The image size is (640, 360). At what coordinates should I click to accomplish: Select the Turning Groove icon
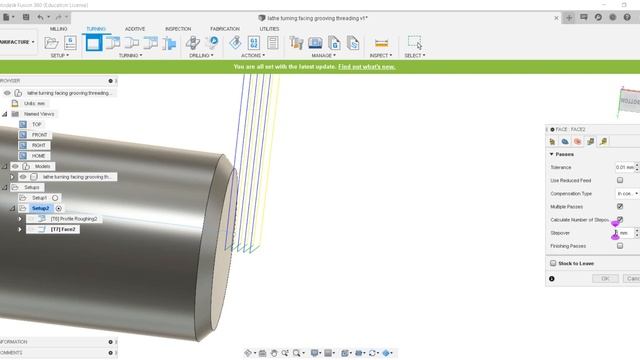(x=150, y=43)
